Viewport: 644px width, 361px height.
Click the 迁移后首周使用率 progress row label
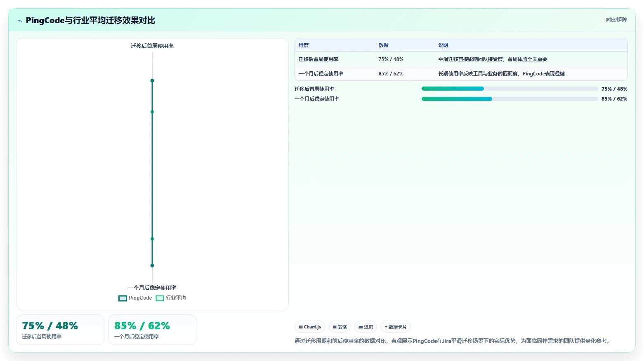point(314,89)
